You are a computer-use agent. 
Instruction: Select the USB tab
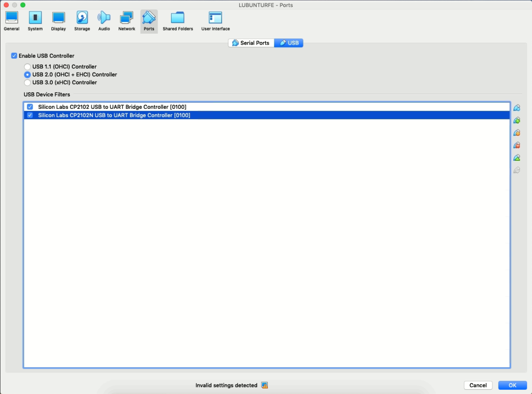tap(289, 43)
